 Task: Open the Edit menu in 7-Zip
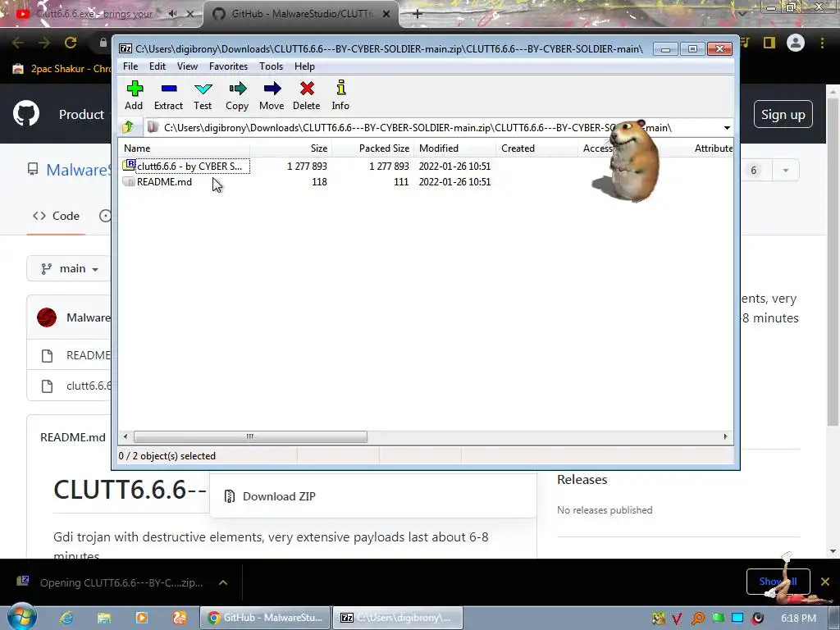click(157, 66)
